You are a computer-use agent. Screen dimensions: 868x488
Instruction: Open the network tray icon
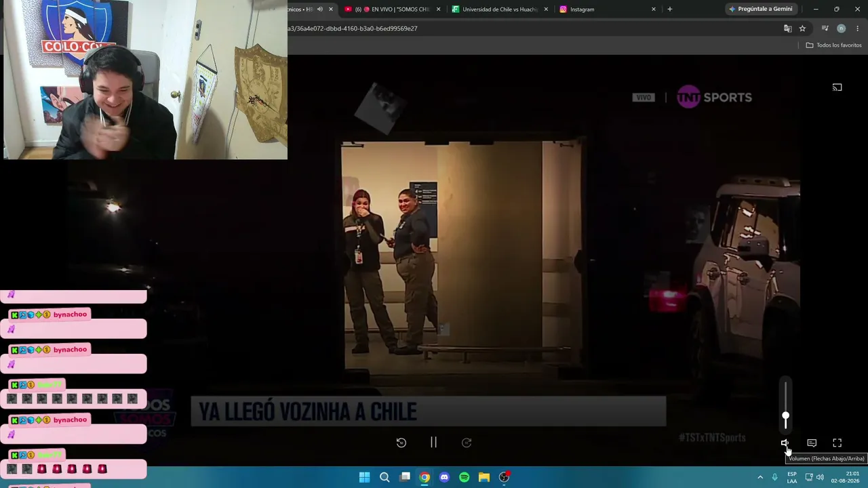pyautogui.click(x=809, y=477)
